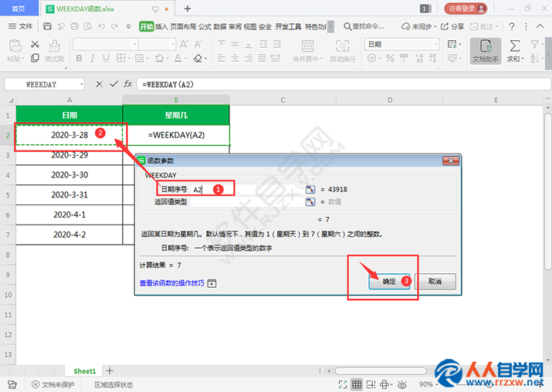Click the 取消 cancel button
The image size is (552, 392).
[435, 282]
